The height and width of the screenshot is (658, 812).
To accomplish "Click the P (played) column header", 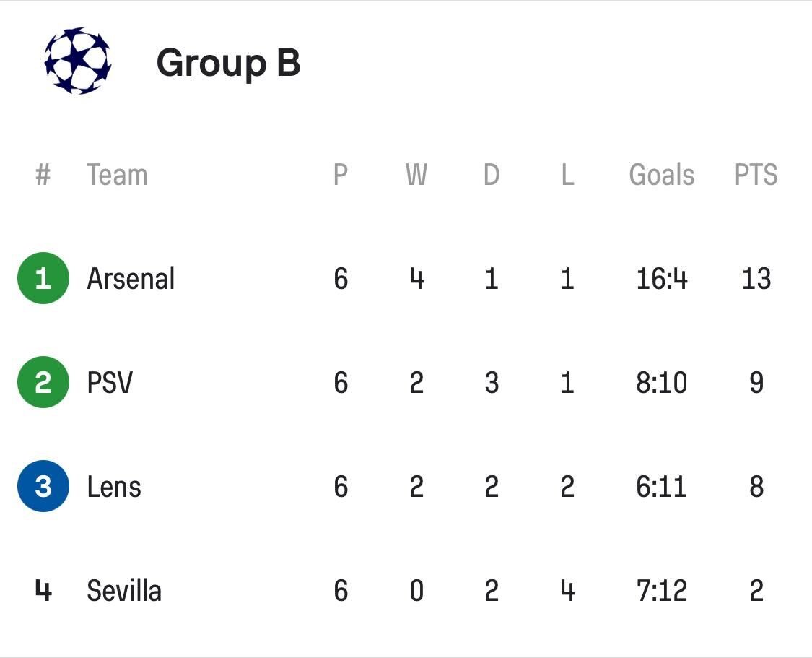I will 341,175.
